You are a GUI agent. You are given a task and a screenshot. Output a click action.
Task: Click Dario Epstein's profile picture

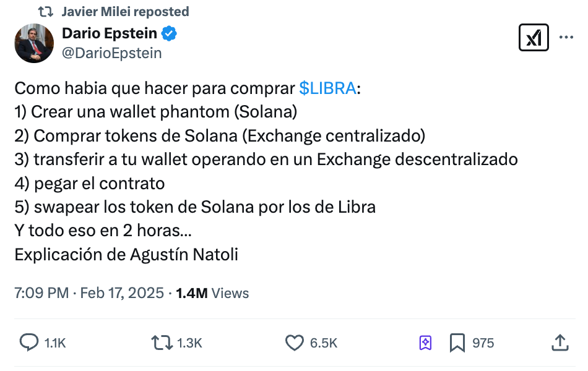click(x=34, y=43)
